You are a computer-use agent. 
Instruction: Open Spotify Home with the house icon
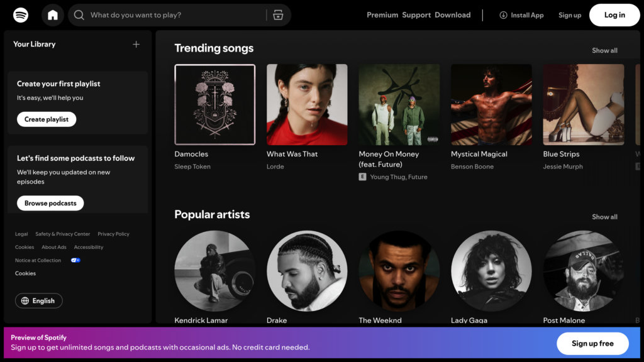[53, 14]
